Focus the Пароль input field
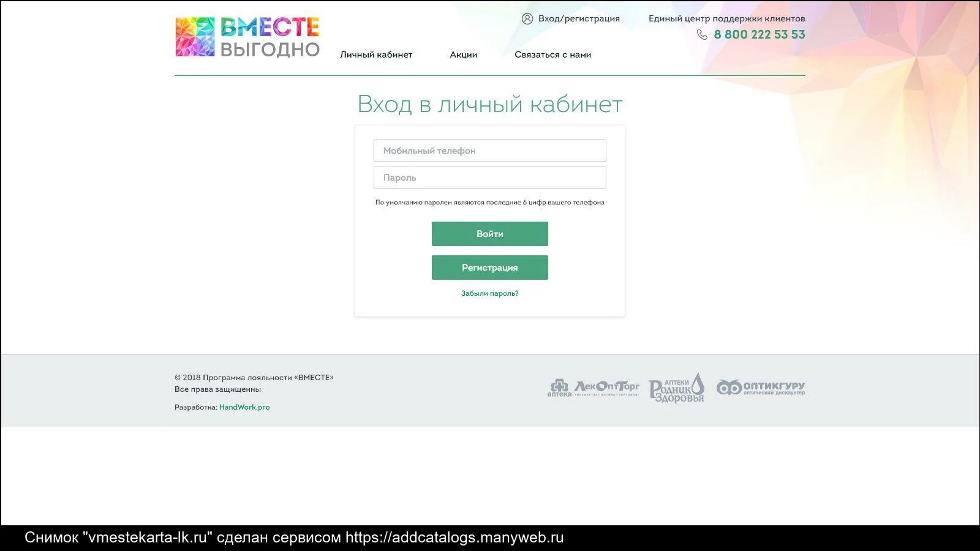This screenshot has height=551, width=980. click(x=490, y=178)
